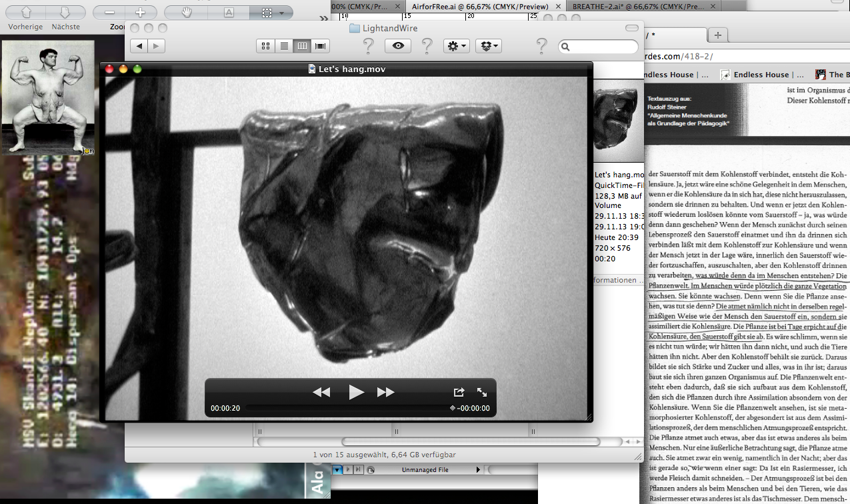
Task: Select the rectangular selection tool in Preview
Action: tap(267, 12)
